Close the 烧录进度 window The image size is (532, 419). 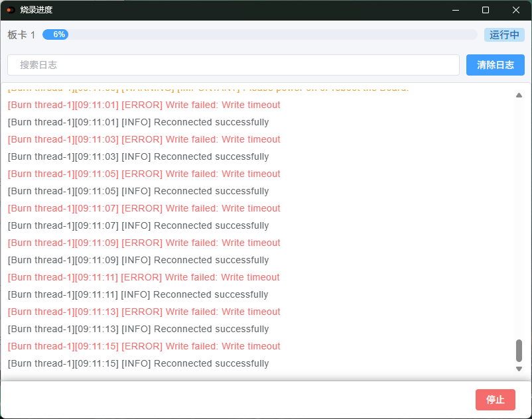point(516,10)
